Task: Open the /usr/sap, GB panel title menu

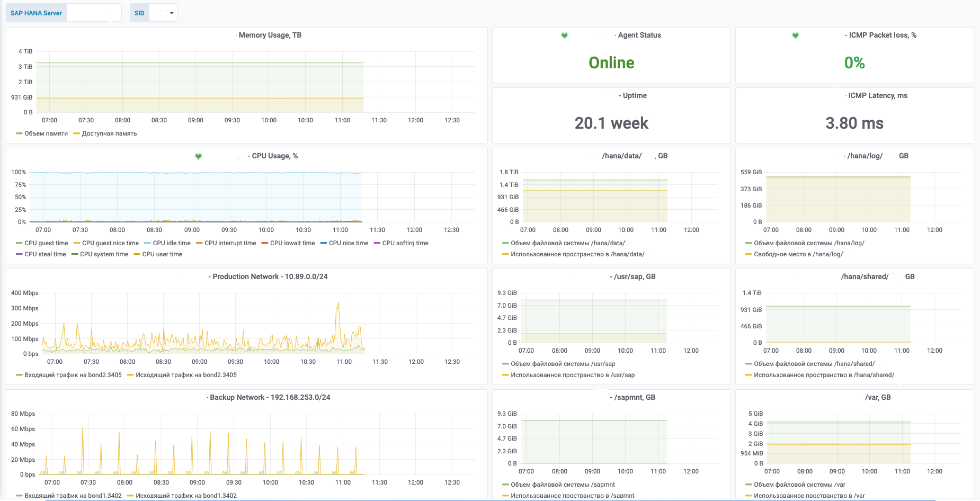Action: 634,276
